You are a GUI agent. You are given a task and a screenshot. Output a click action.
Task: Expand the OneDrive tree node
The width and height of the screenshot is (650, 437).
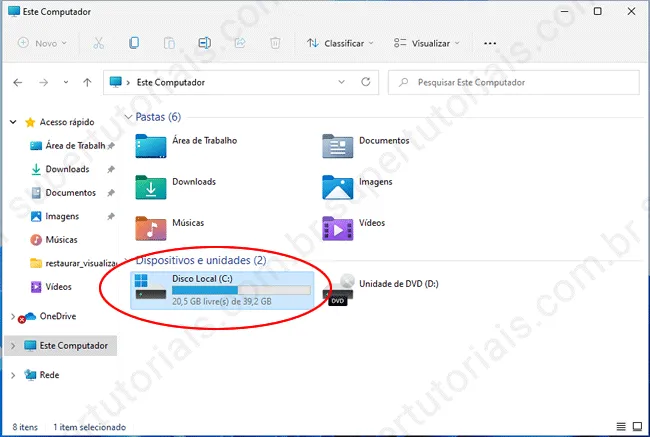point(12,316)
